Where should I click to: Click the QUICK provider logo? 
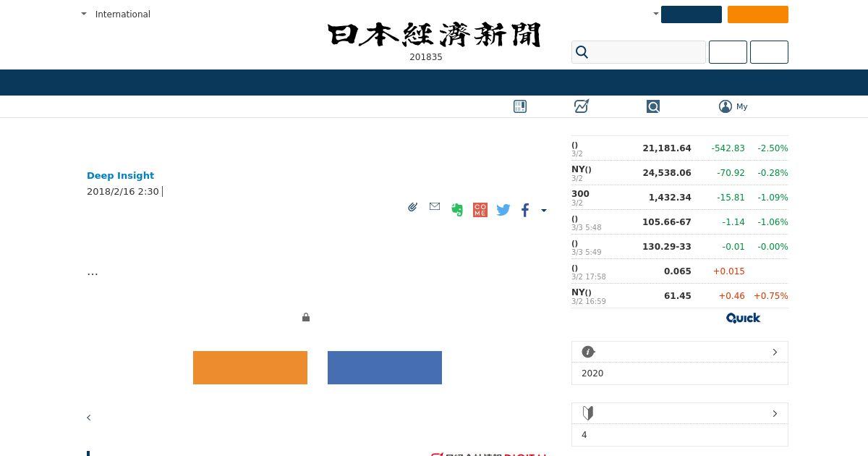click(744, 318)
